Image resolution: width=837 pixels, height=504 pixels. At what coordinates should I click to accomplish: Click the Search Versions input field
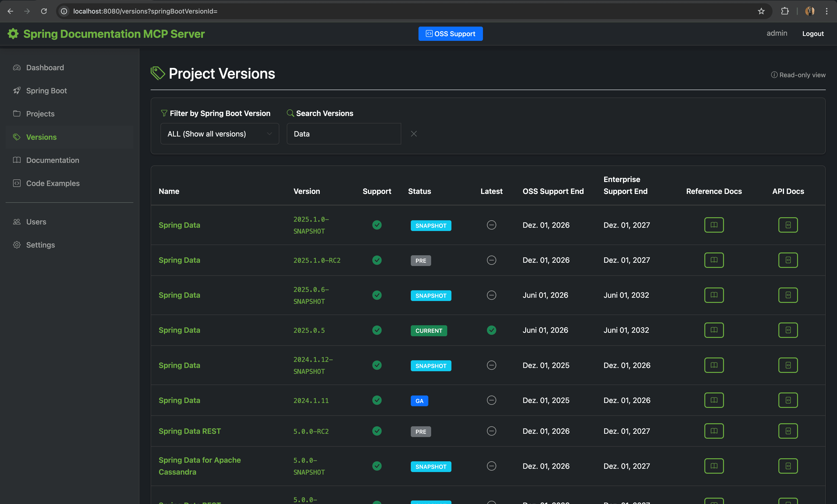point(344,134)
